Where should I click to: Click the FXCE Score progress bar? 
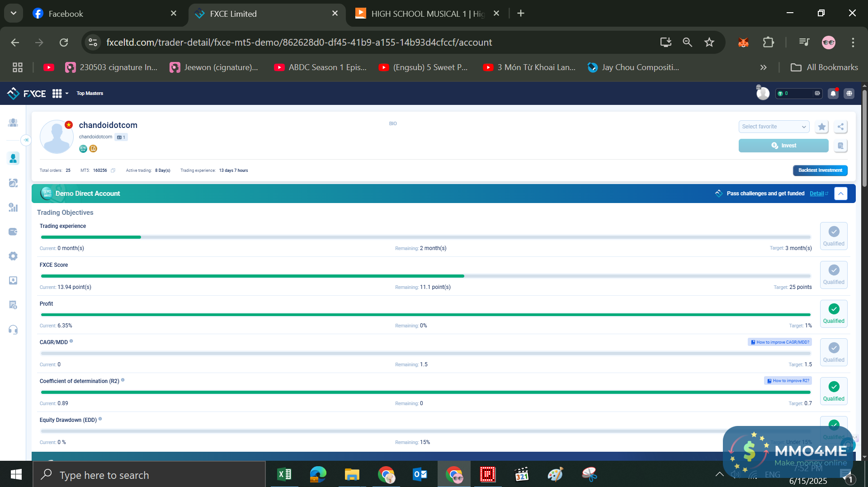(426, 276)
